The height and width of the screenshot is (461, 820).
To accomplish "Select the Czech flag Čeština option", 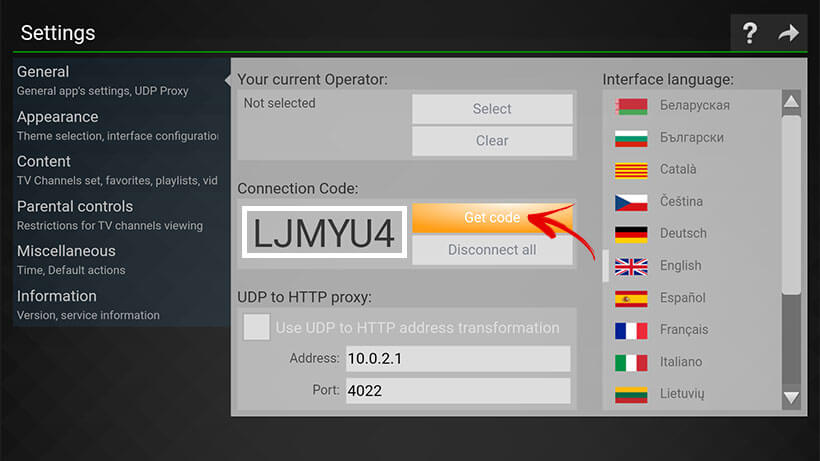I will click(631, 202).
